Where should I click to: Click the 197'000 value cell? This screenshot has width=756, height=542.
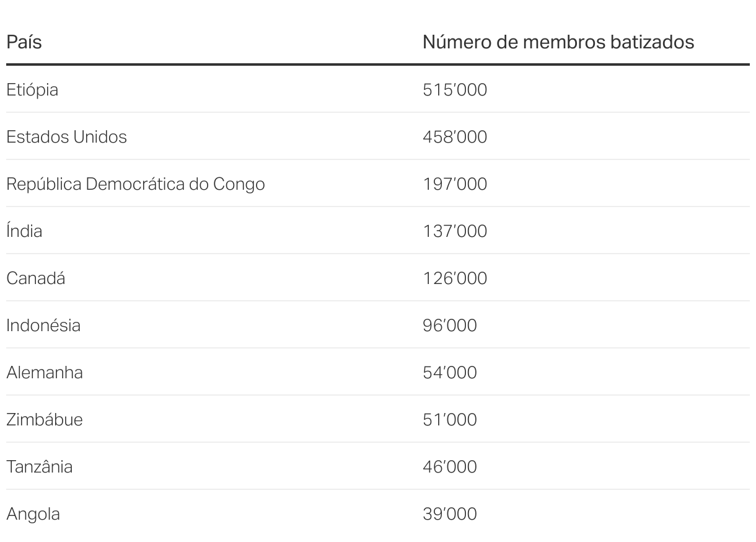click(455, 184)
